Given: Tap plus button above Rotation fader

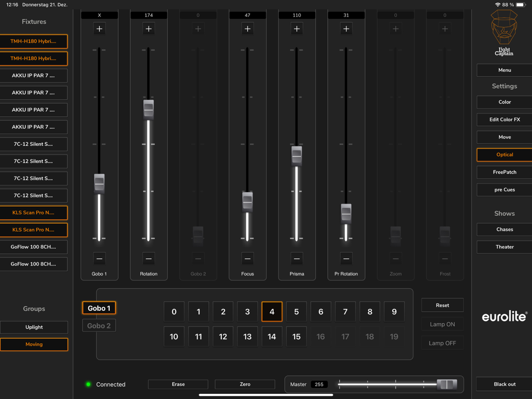Looking at the screenshot, I should (149, 29).
